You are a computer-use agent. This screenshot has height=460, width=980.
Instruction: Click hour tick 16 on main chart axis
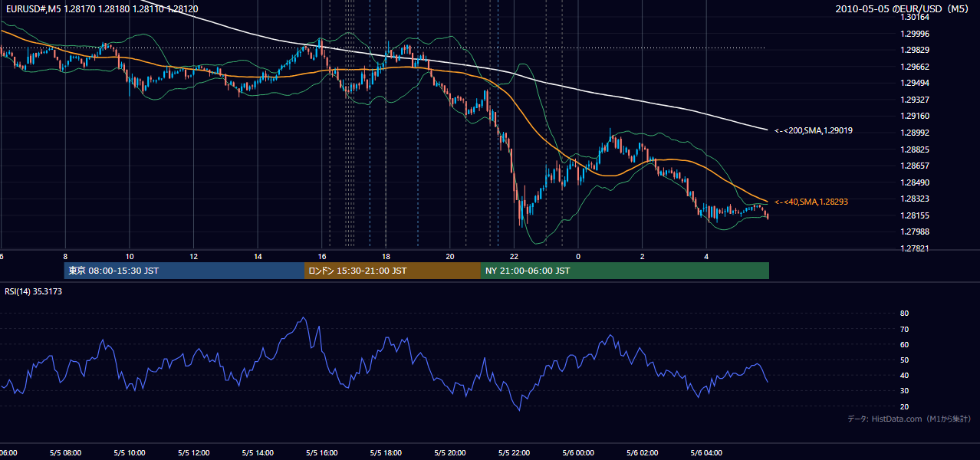tap(322, 257)
